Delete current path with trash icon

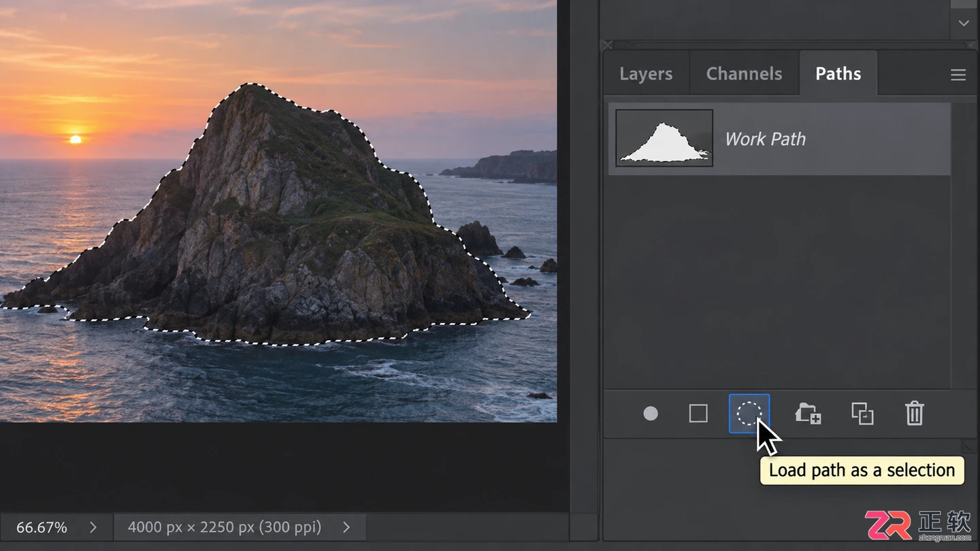(914, 414)
